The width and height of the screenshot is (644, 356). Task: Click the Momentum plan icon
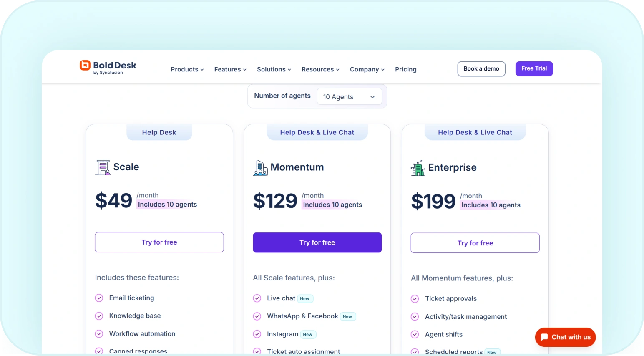coord(260,167)
